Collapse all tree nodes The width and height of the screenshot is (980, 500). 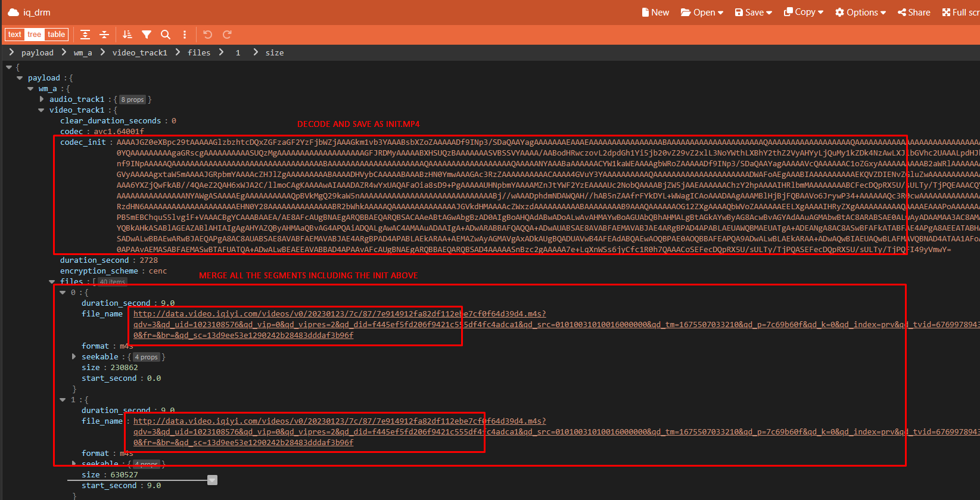pos(104,35)
